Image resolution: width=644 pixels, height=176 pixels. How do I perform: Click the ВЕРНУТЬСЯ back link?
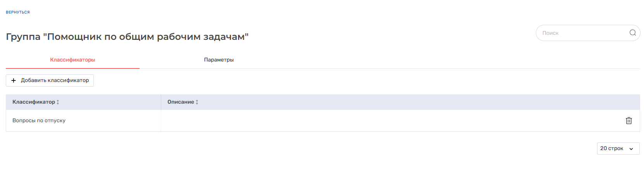[18, 12]
